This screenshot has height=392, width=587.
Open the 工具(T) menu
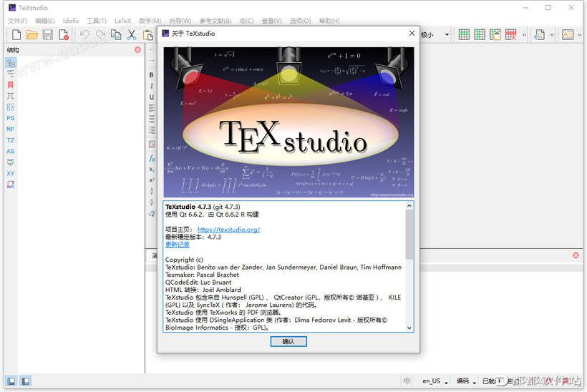click(97, 21)
